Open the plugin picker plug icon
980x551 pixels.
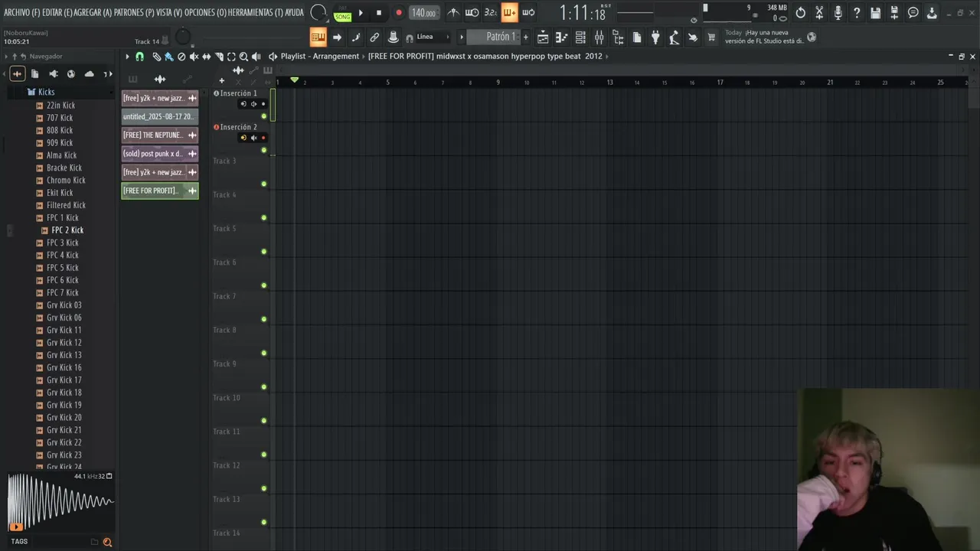(655, 37)
